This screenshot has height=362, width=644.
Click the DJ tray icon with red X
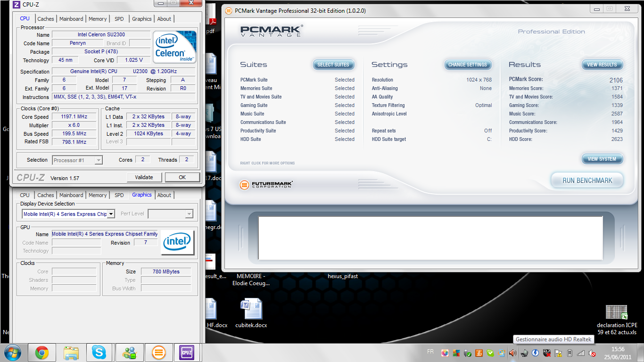click(x=546, y=353)
